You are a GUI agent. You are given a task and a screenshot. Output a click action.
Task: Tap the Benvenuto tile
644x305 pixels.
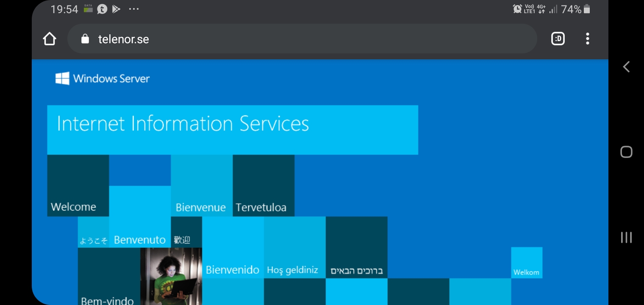140,216
